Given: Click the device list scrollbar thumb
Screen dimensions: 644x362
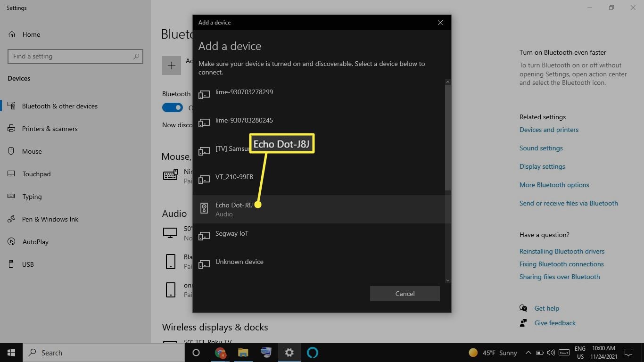Looking at the screenshot, I should pyautogui.click(x=448, y=138).
